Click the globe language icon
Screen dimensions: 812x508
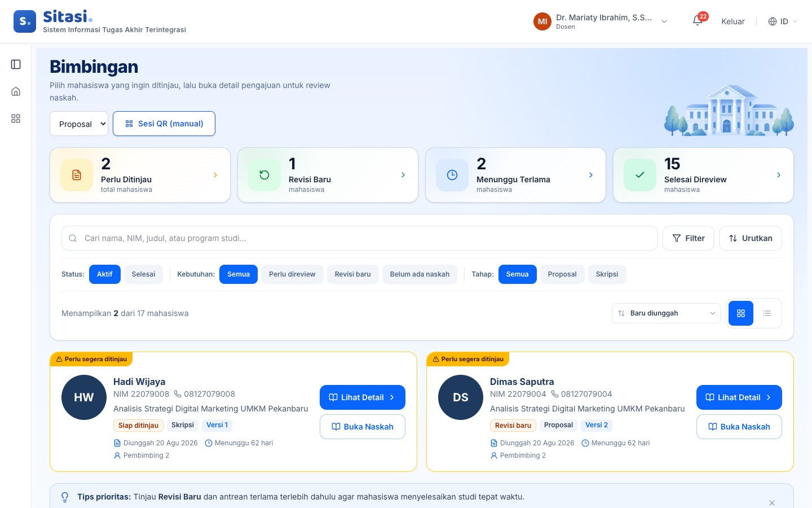tap(773, 21)
